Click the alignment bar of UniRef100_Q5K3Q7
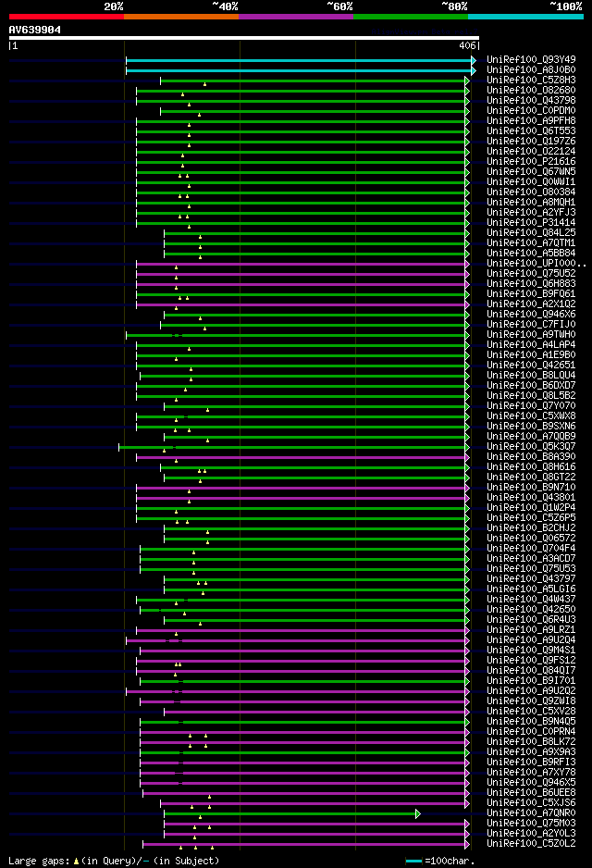This screenshot has height=868, width=592. point(292,447)
